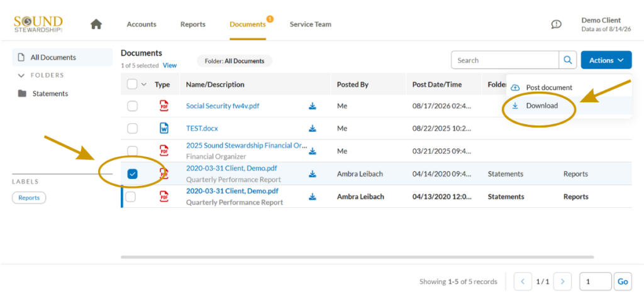The image size is (644, 299).
Task: Open the Reports tab
Action: [192, 24]
